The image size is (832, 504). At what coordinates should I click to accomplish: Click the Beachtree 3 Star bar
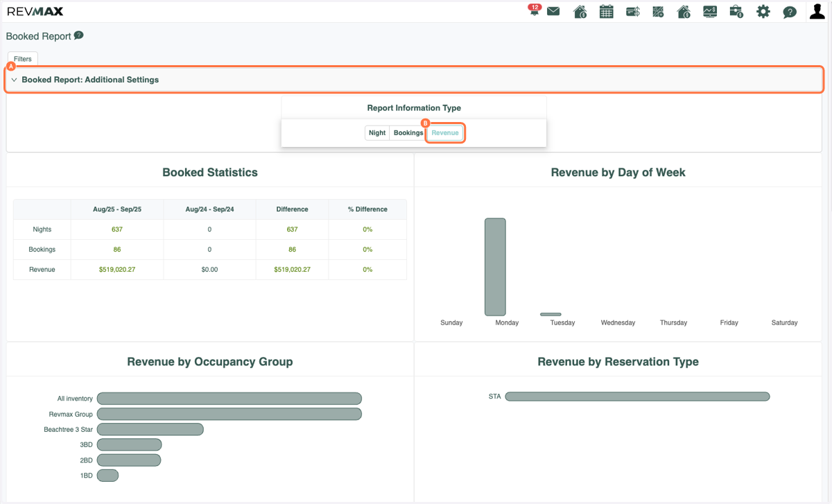pos(150,429)
